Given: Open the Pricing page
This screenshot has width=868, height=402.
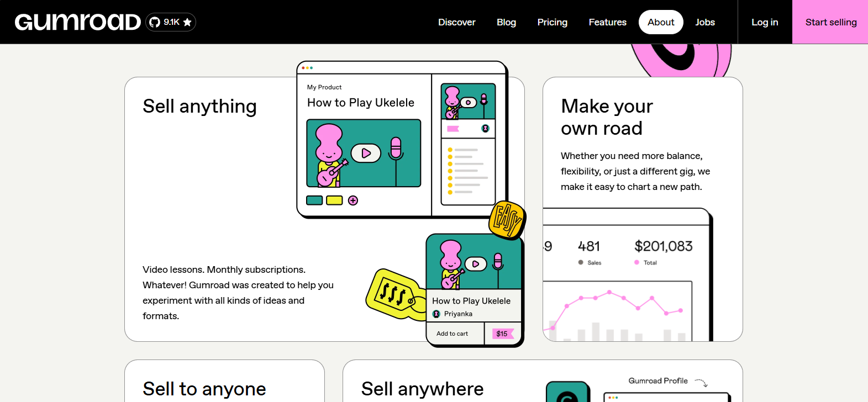Looking at the screenshot, I should (552, 22).
